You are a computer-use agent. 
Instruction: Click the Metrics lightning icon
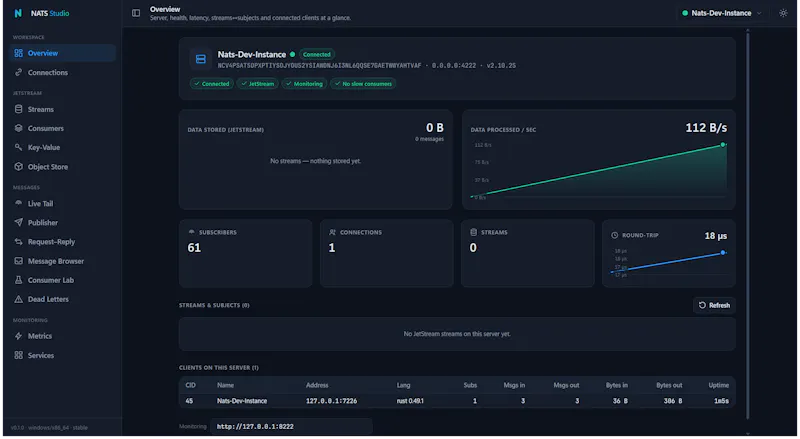(x=19, y=336)
